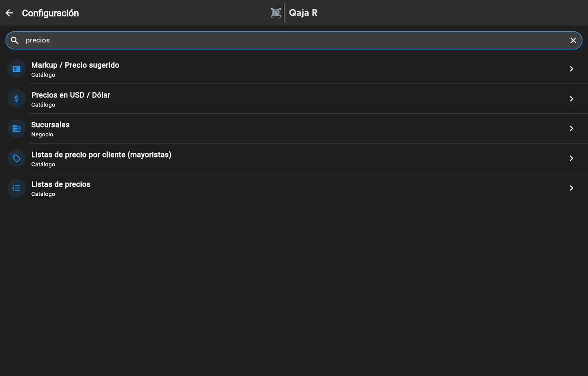
Task: Open the Precios en USD / Dólar chevron
Action: click(572, 99)
